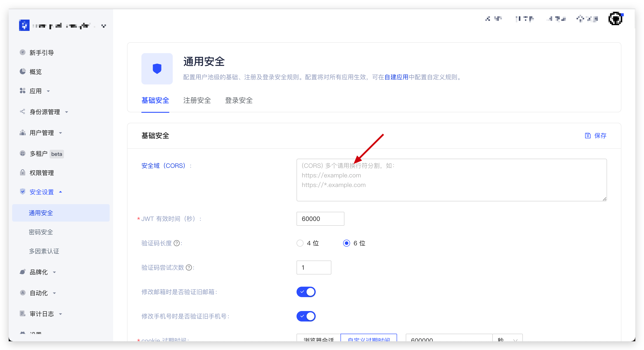Screen dimensions: 644x350
Task: Open the 自建应用 link
Action: 396,77
